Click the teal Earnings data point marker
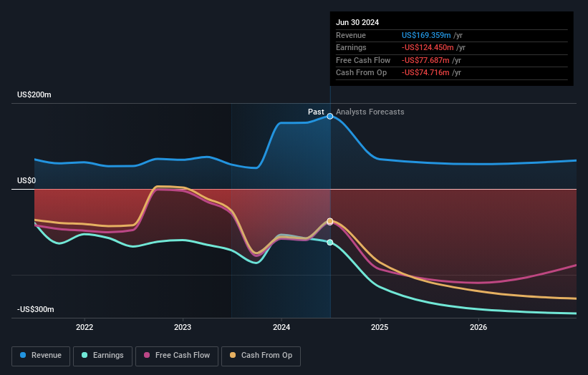The height and width of the screenshot is (375, 588). click(330, 243)
